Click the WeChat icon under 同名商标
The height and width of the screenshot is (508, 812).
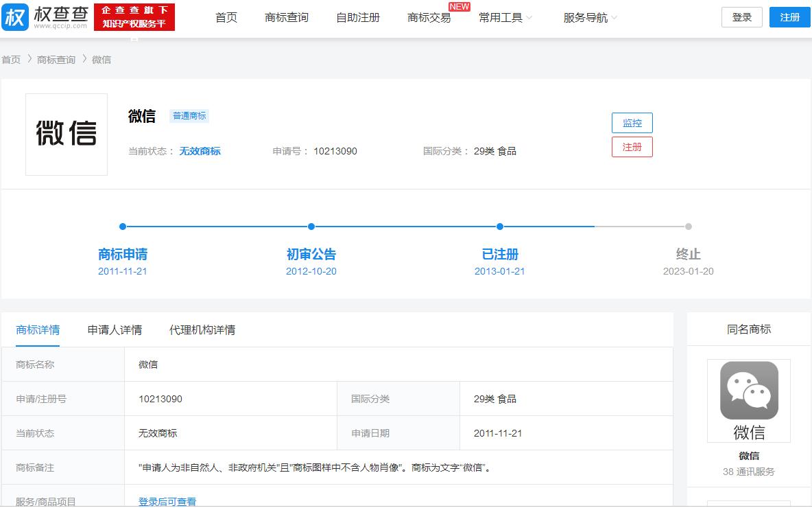click(748, 391)
